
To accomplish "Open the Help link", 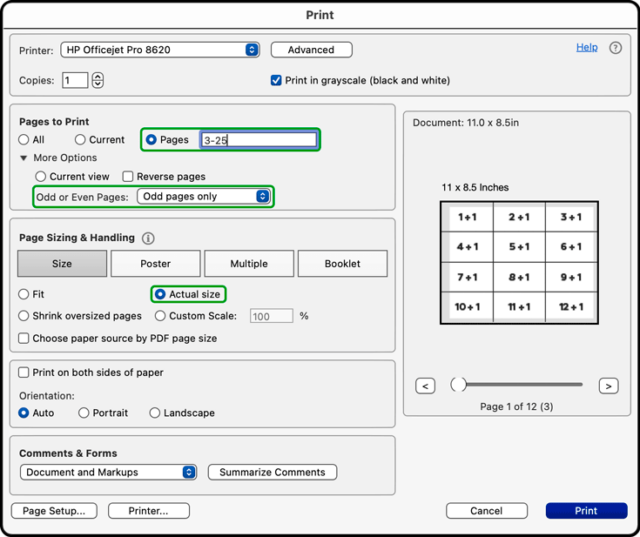I will click(x=587, y=47).
